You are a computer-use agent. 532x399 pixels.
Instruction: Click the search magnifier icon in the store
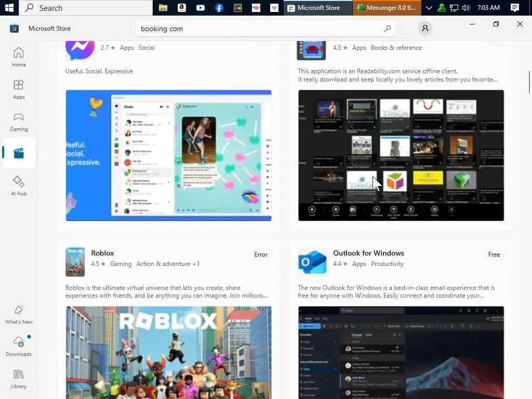(x=388, y=29)
